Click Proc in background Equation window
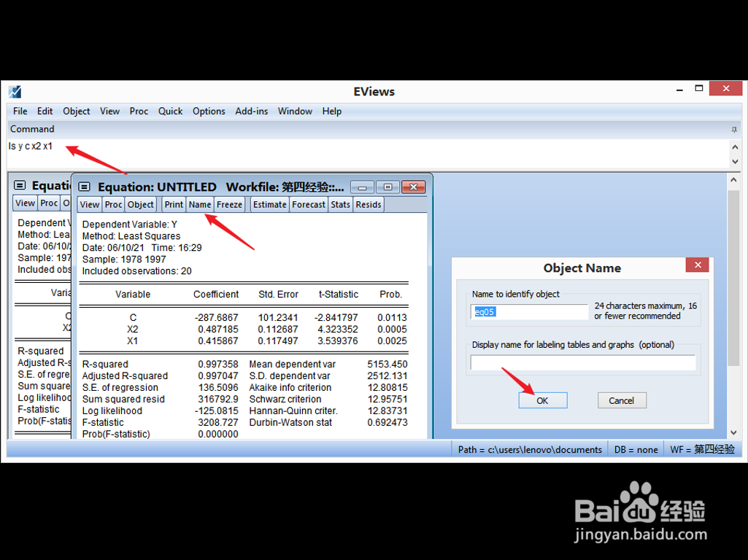 coord(49,203)
